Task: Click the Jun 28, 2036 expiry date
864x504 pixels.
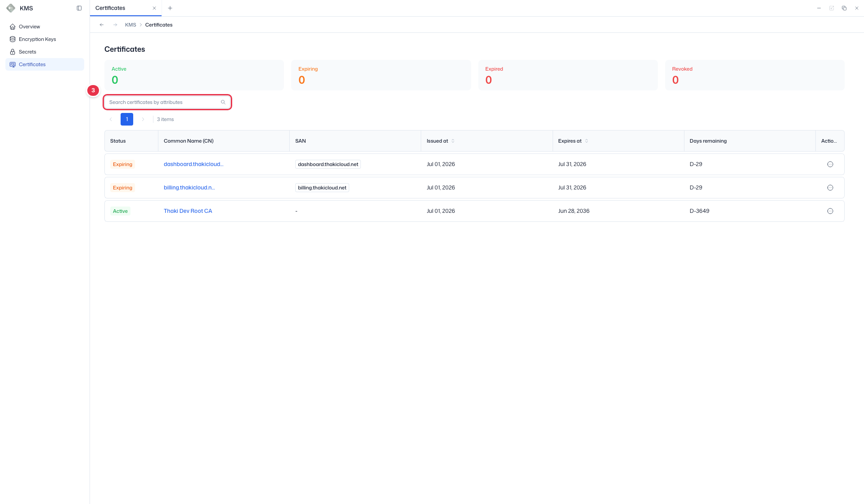Action: (x=574, y=211)
